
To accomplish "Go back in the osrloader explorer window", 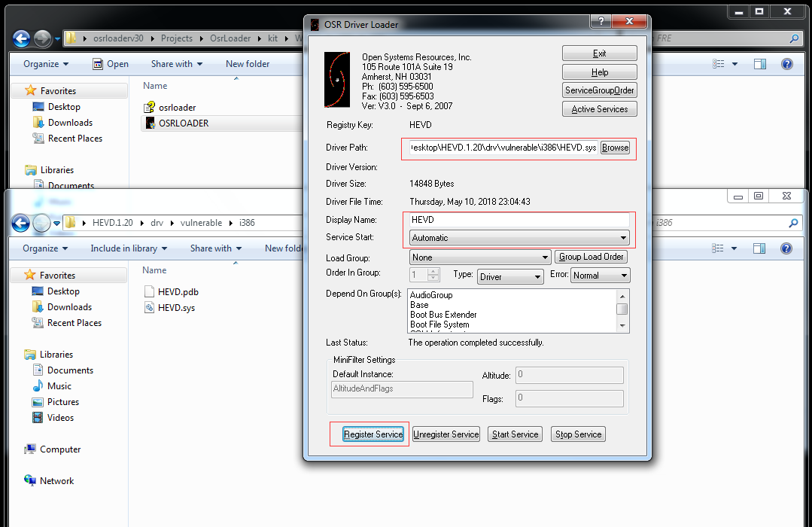I will click(x=21, y=38).
